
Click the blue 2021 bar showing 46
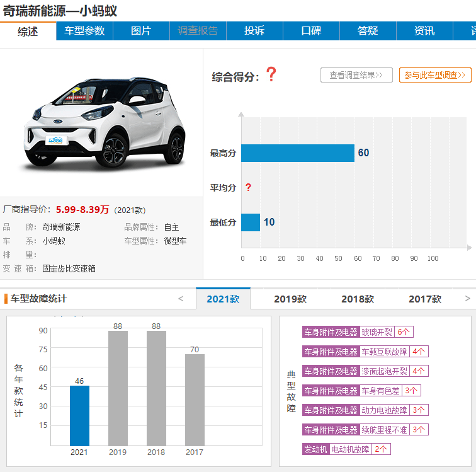79,416
